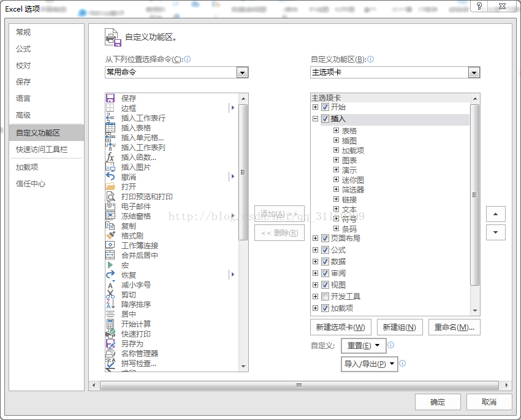Select the 减小字号 icon

(x=110, y=284)
